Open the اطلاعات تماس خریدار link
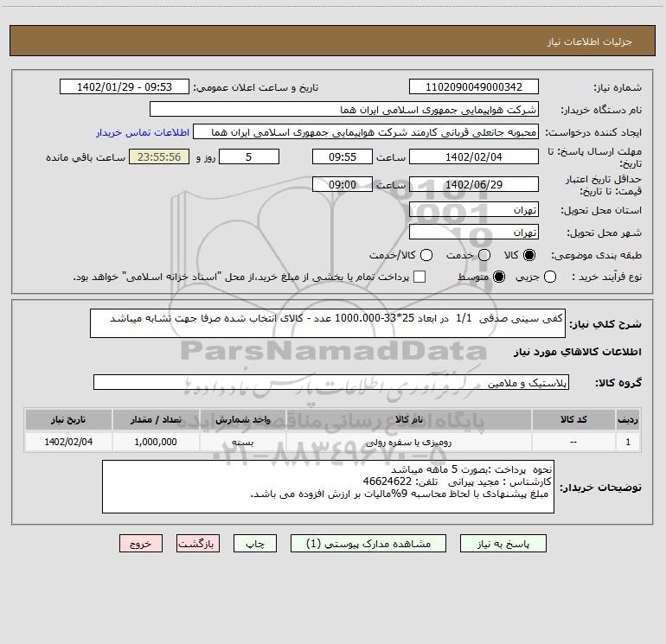 pyautogui.click(x=143, y=132)
